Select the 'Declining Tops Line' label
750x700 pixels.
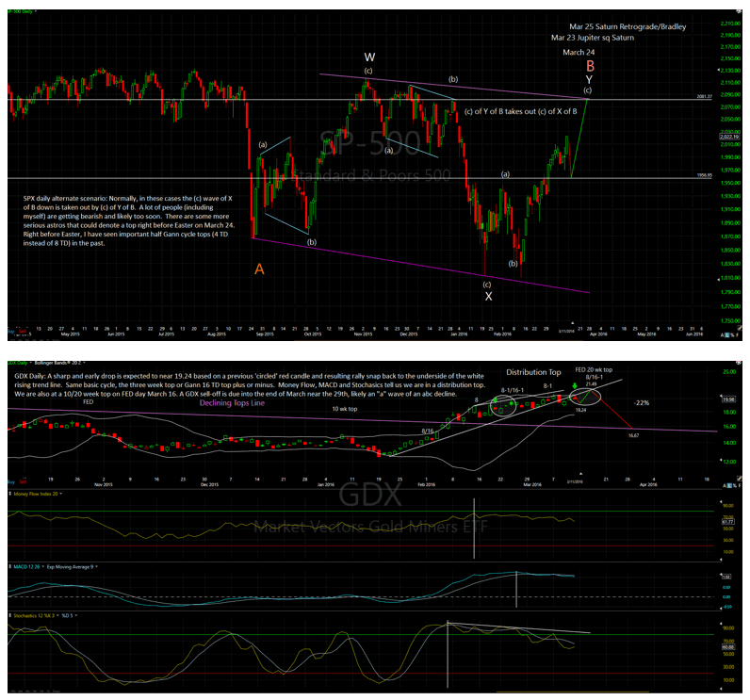232,403
